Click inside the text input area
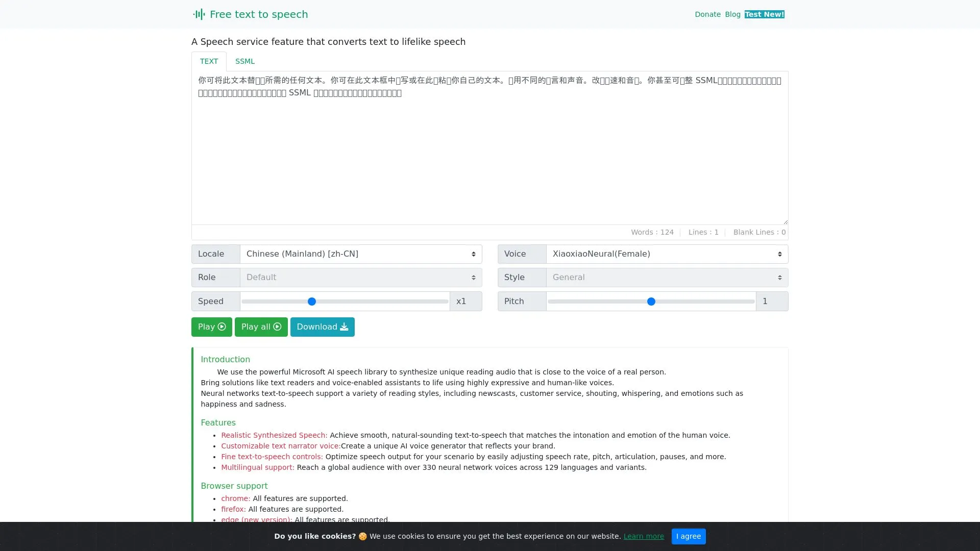980x551 pixels. coord(489,148)
